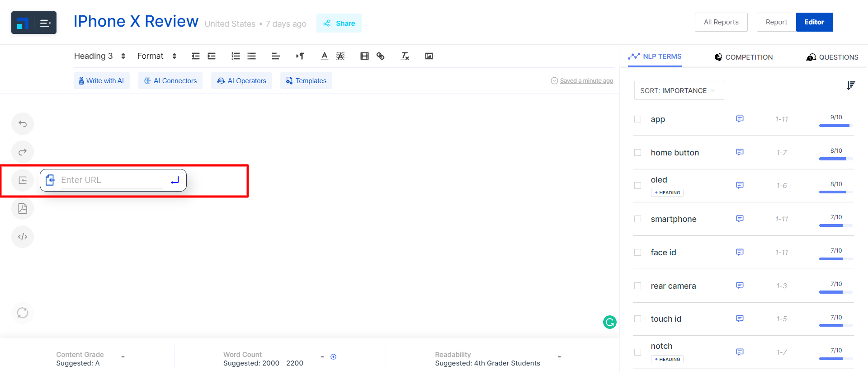
Task: Switch to Report view
Action: tap(776, 22)
